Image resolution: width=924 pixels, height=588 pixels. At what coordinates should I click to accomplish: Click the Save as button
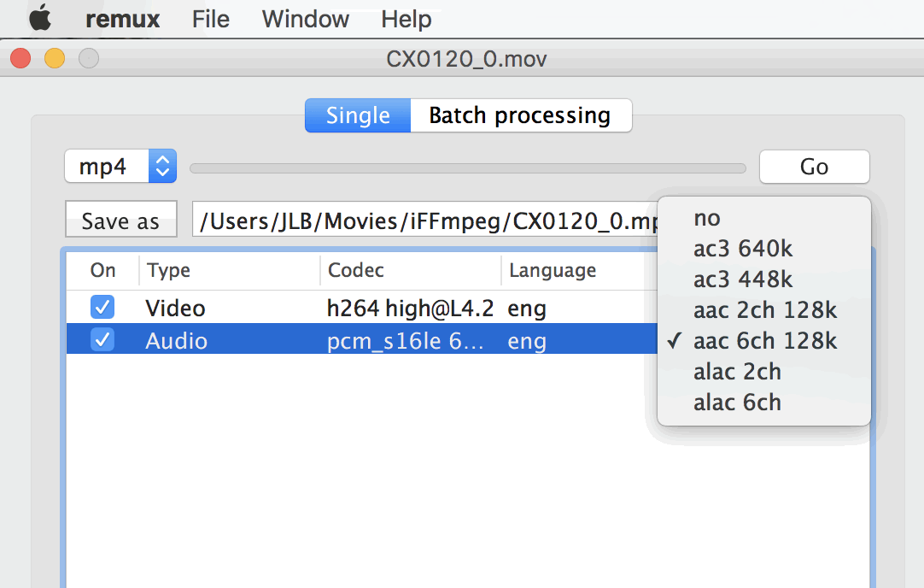120,220
